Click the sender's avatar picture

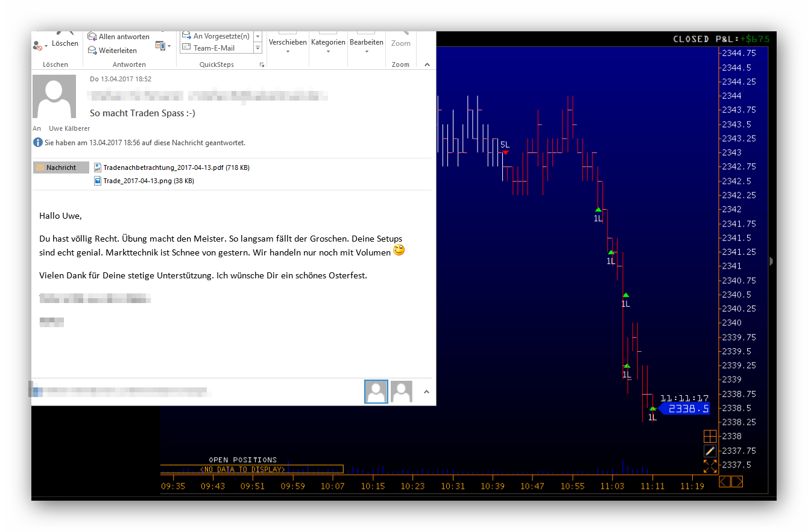(54, 96)
